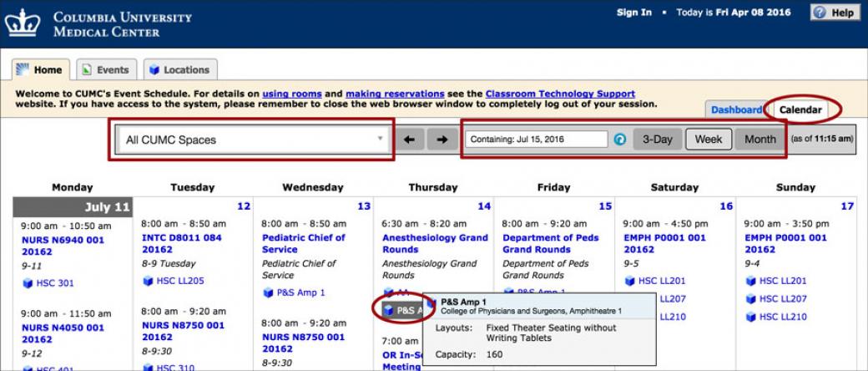The image size is (868, 371).
Task: Open Saturday's EMPH P0001 001 20162 event
Action: click(x=664, y=243)
